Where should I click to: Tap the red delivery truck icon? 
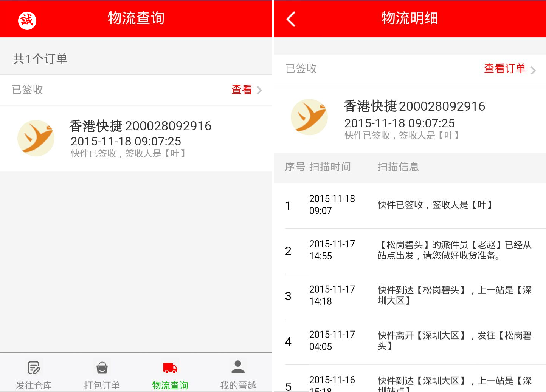[170, 367]
